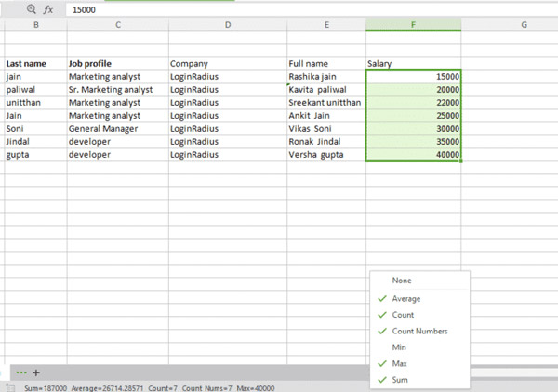
Task: Click Max=40000 in the status bar
Action: point(256,388)
